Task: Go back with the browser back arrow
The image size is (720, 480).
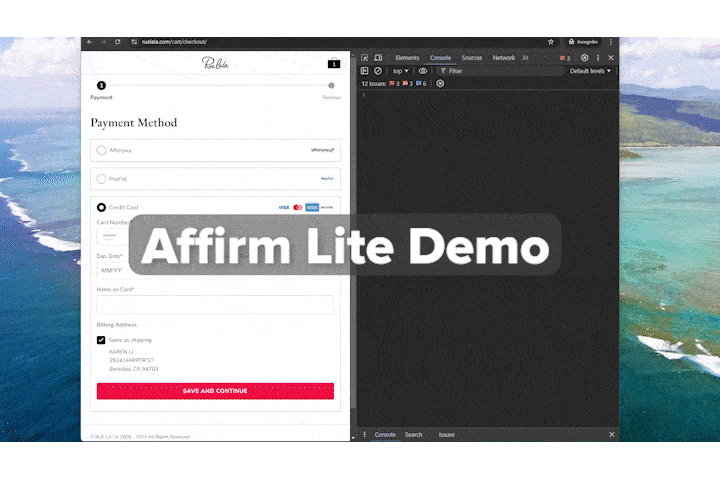Action: [x=90, y=42]
